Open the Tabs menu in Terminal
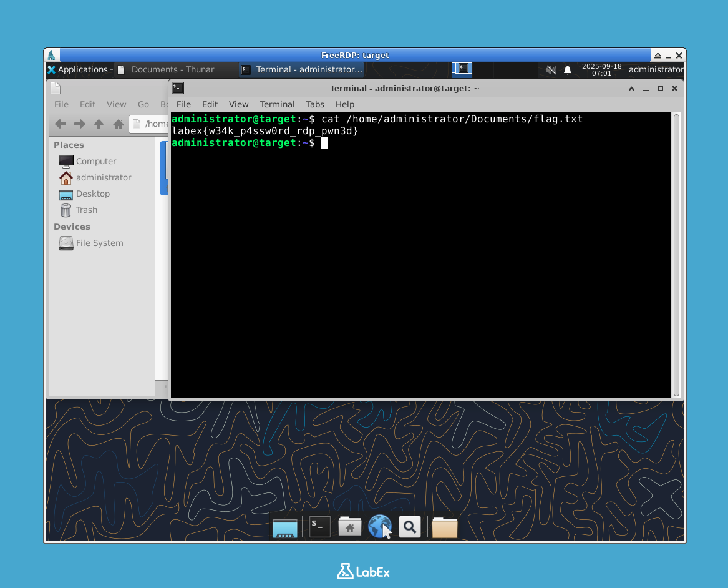728x588 pixels. pos(315,104)
